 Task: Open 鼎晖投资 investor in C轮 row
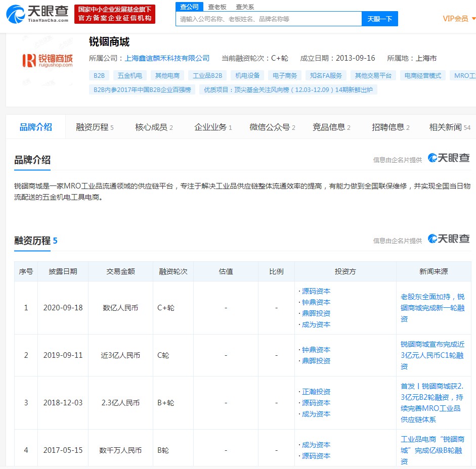tap(316, 361)
